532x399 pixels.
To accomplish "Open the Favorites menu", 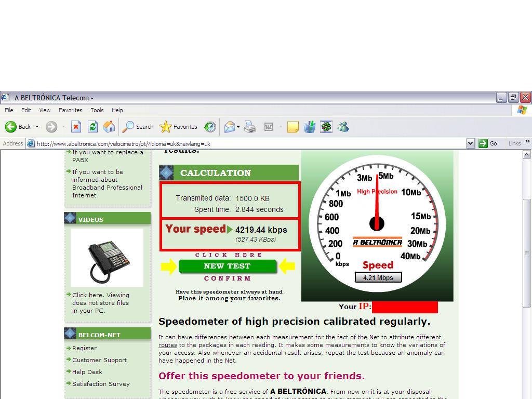I will [x=70, y=110].
